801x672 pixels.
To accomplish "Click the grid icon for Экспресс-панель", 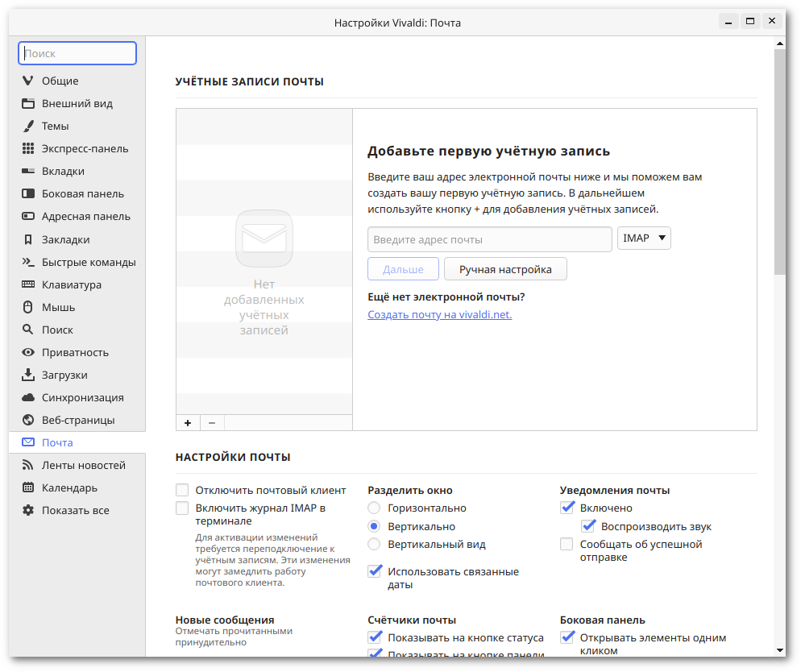I will point(28,148).
